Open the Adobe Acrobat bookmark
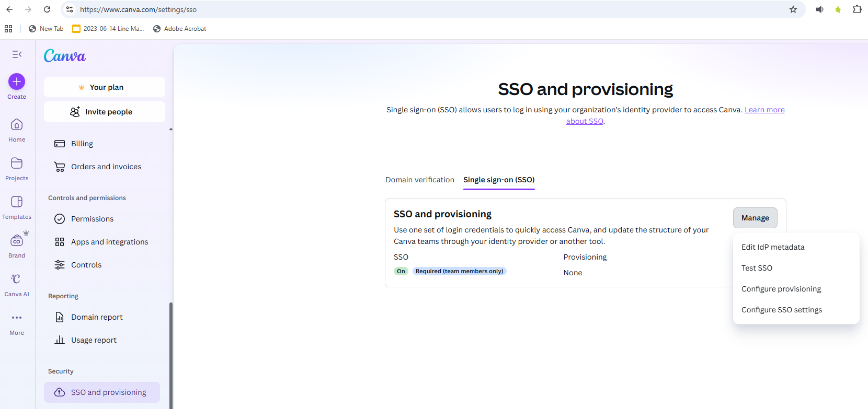 (179, 29)
